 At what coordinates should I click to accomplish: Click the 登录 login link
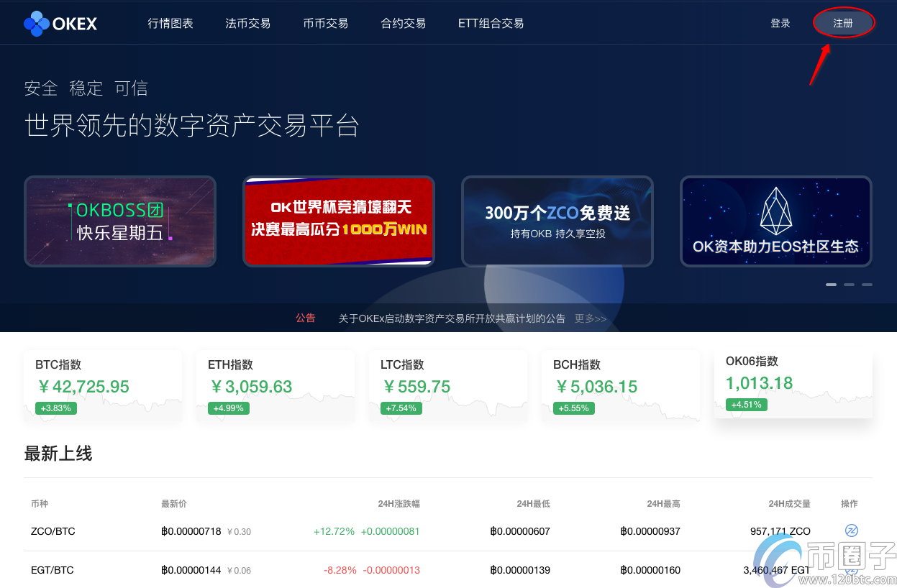pos(780,24)
